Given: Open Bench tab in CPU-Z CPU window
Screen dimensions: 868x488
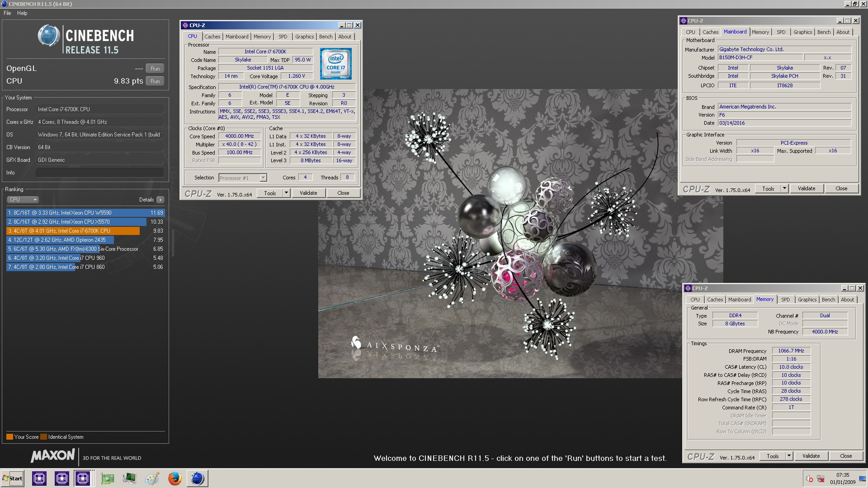Looking at the screenshot, I should pos(326,37).
